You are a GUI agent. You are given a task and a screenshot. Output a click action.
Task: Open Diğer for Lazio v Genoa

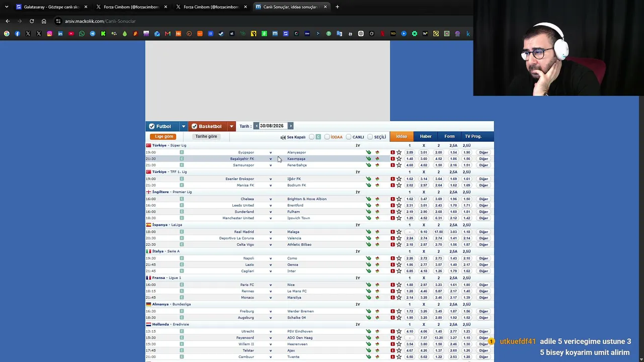tap(484, 265)
